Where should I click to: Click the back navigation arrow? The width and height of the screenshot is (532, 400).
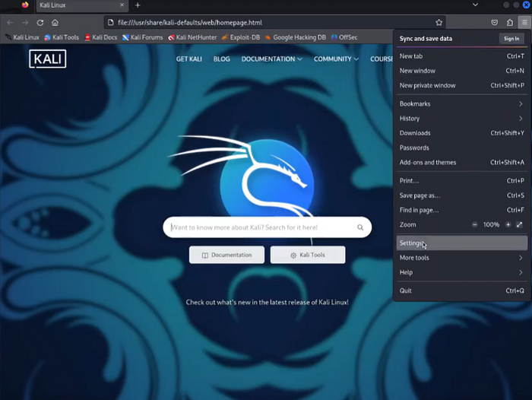(x=10, y=23)
